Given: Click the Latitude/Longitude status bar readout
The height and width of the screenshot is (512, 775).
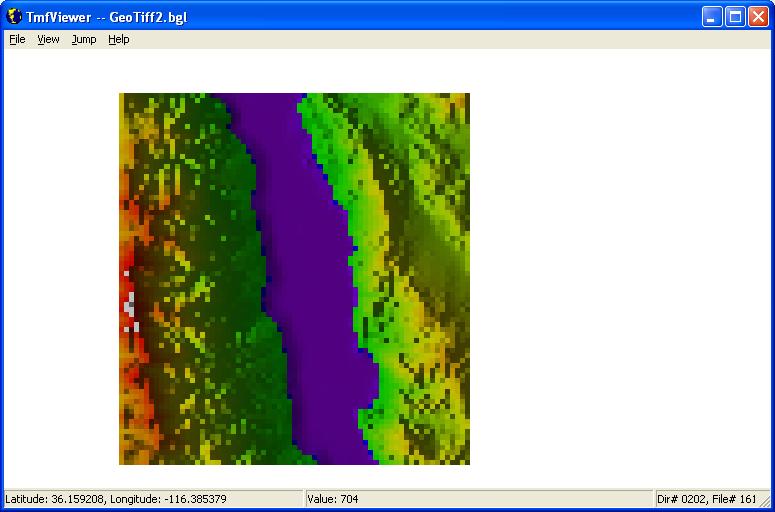Looking at the screenshot, I should coord(153,499).
